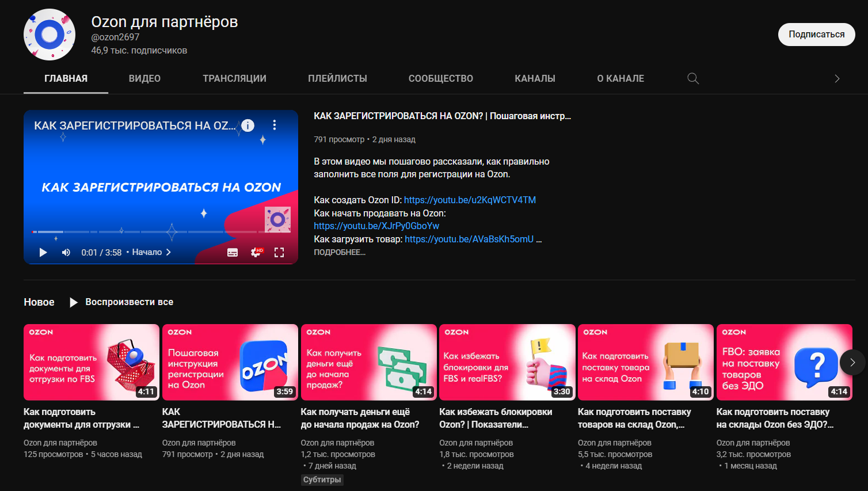Open the channel search magnifier icon
The height and width of the screenshot is (491, 868).
click(x=693, y=78)
